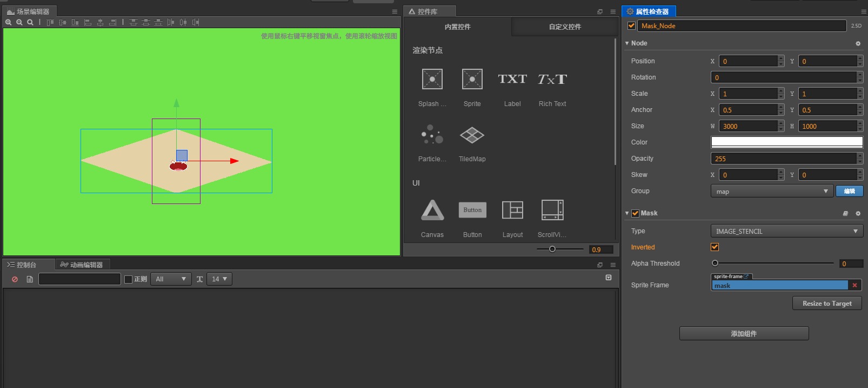Click the widget library icon size slider
This screenshot has height=388, width=868.
coord(560,249)
